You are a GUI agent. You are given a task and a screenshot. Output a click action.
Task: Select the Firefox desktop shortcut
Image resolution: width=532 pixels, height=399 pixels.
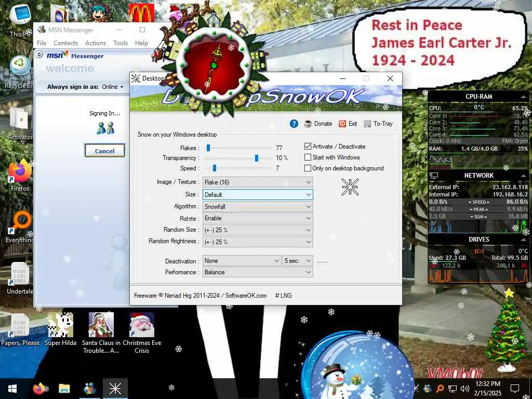coord(20,176)
